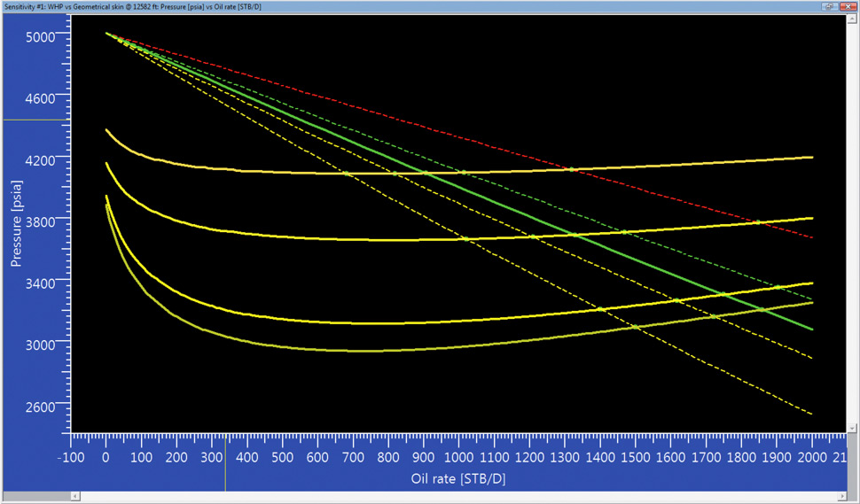The image size is (860, 504).
Task: Click the 500 tick label on oil rate axis
Action: tap(282, 457)
